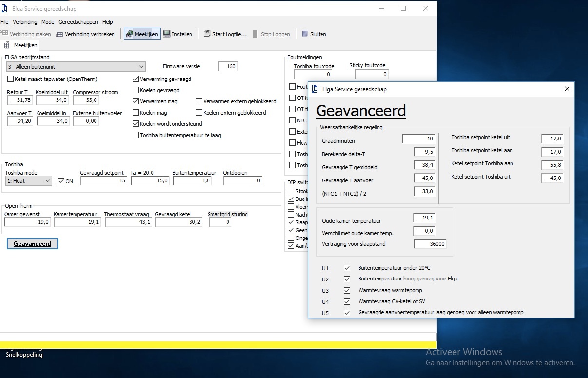Open the Gereedschappen menu

click(x=78, y=22)
